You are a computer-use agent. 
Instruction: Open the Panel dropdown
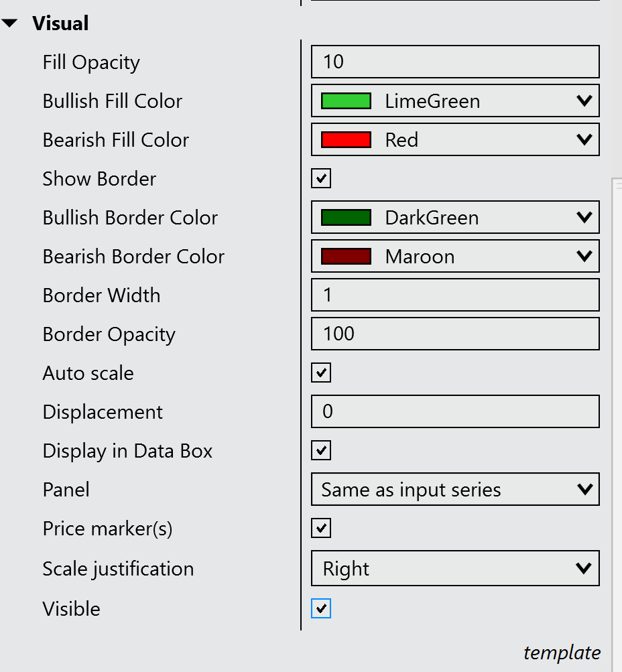coord(455,490)
